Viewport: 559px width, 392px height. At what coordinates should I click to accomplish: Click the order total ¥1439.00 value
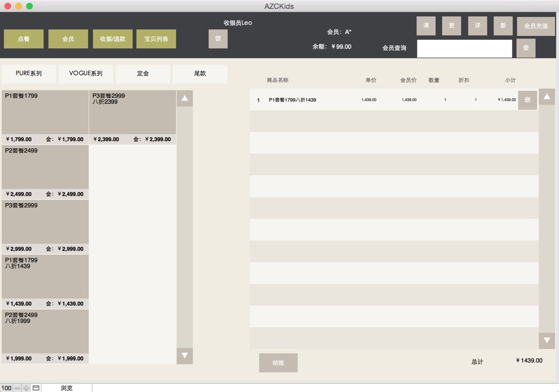tap(529, 361)
